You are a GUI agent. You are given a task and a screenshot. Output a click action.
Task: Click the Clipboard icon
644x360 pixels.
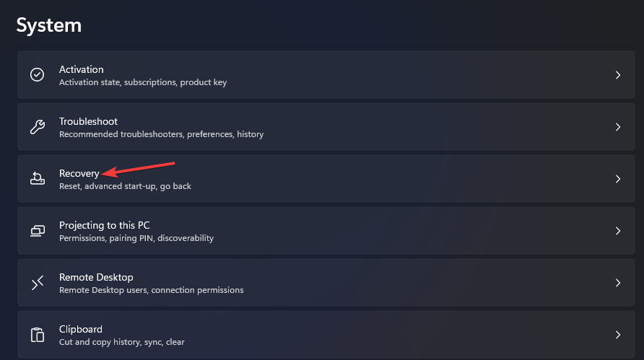click(38, 335)
